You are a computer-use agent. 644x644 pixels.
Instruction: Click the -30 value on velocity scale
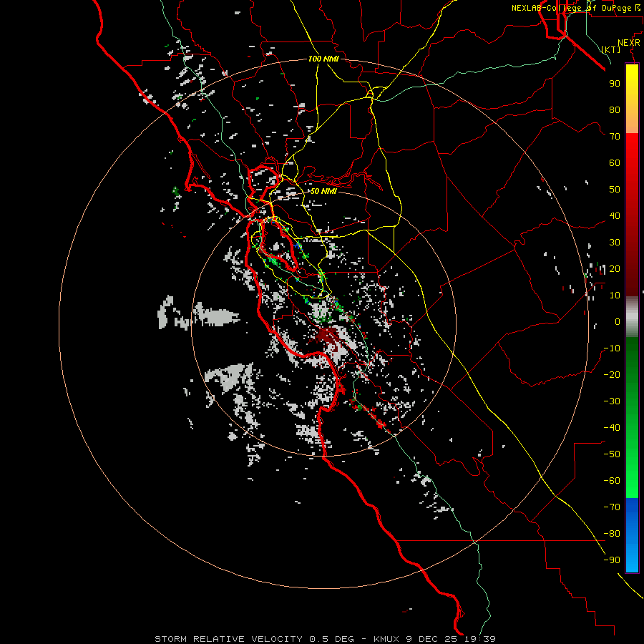[x=612, y=401]
